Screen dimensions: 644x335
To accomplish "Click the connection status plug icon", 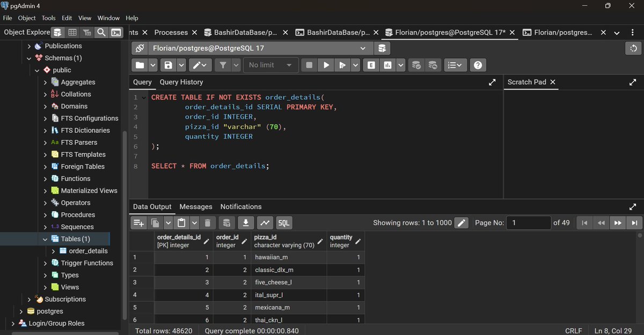I will click(x=140, y=48).
